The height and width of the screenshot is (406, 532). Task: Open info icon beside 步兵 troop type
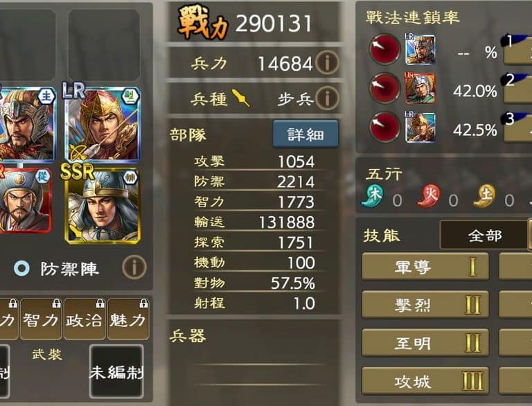(x=327, y=98)
